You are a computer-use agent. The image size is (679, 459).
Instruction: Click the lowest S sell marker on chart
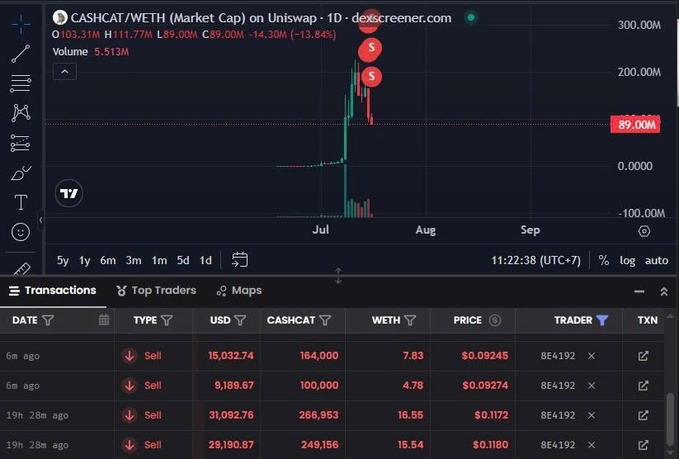click(x=371, y=77)
